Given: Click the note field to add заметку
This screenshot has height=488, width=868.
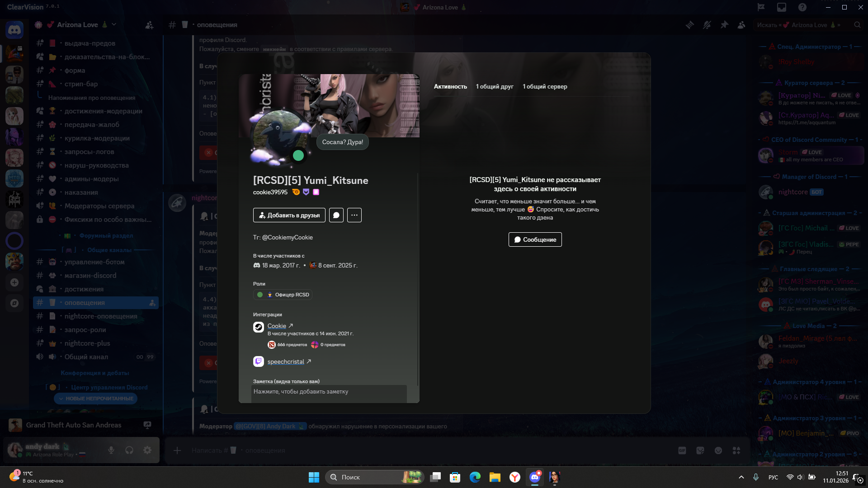Looking at the screenshot, I should coord(329,392).
